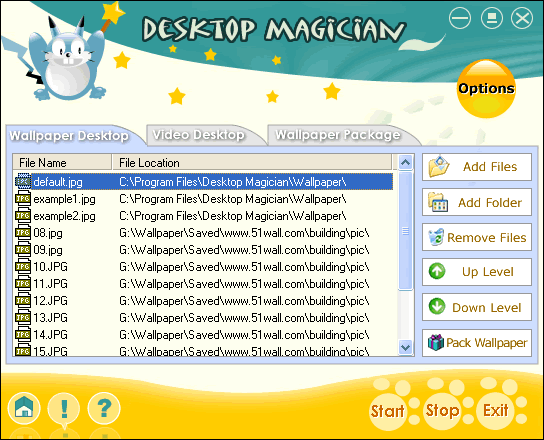Image resolution: width=544 pixels, height=440 pixels.
Task: Click the exclamation mark info icon
Action: coord(64,408)
